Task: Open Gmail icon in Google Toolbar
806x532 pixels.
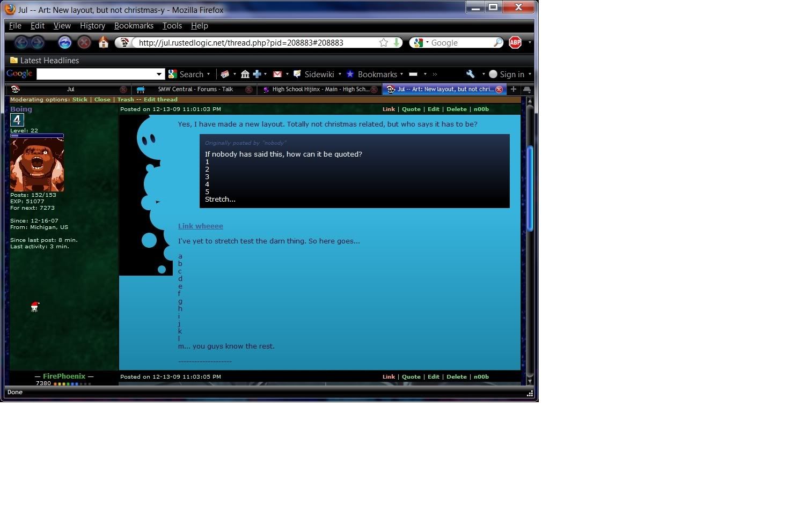Action: [x=277, y=74]
